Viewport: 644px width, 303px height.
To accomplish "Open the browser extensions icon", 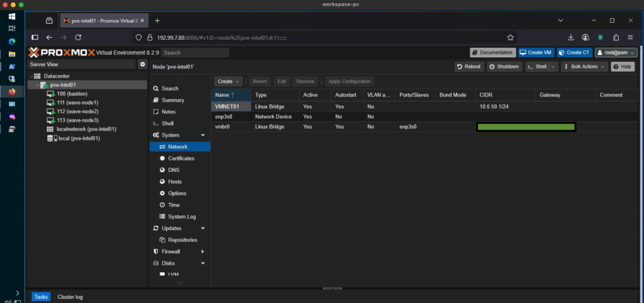I will [616, 37].
